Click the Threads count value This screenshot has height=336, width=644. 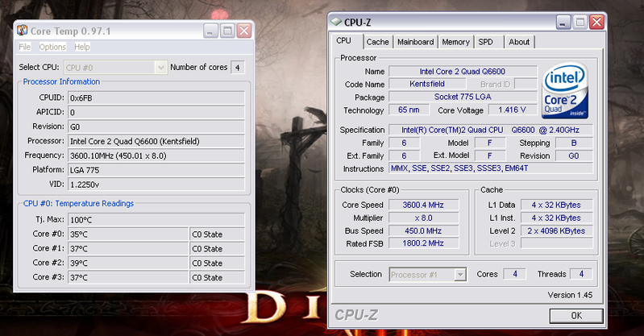(581, 274)
